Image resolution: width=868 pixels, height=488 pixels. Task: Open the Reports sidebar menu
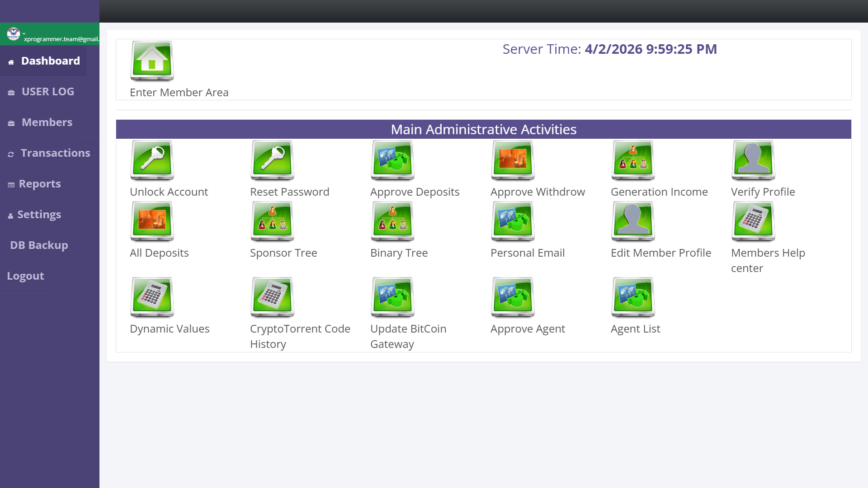pyautogui.click(x=40, y=184)
